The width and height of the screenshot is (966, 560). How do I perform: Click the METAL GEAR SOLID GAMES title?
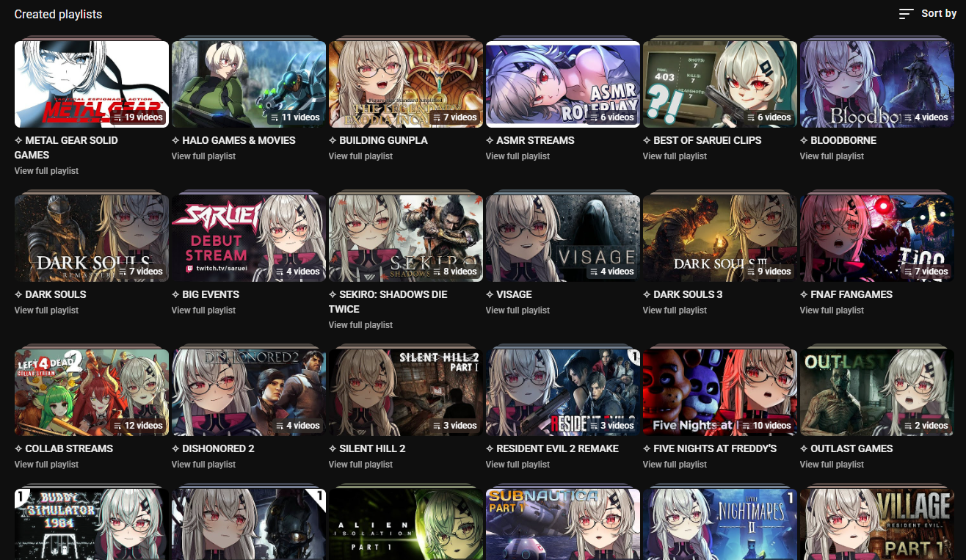pos(66,148)
